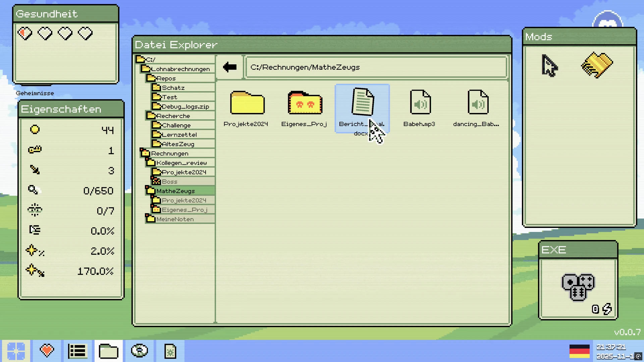Screen dimensions: 644x362
Task: Select the Boss folder in tree
Action: tap(169, 182)
